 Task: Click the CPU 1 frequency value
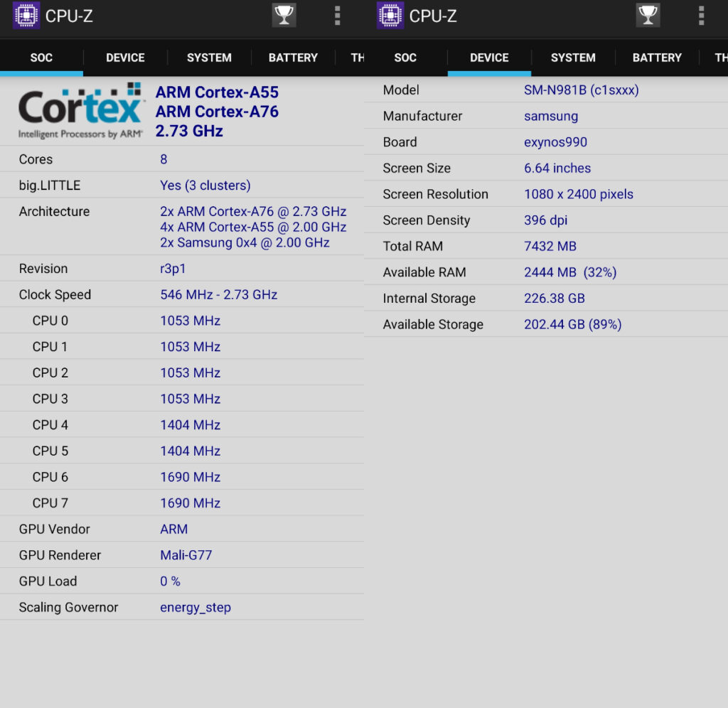point(190,347)
